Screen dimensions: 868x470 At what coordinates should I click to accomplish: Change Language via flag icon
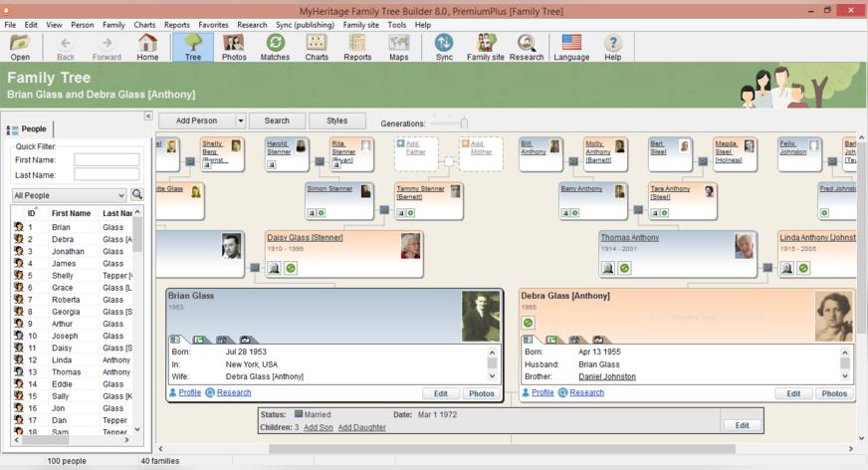tap(571, 47)
